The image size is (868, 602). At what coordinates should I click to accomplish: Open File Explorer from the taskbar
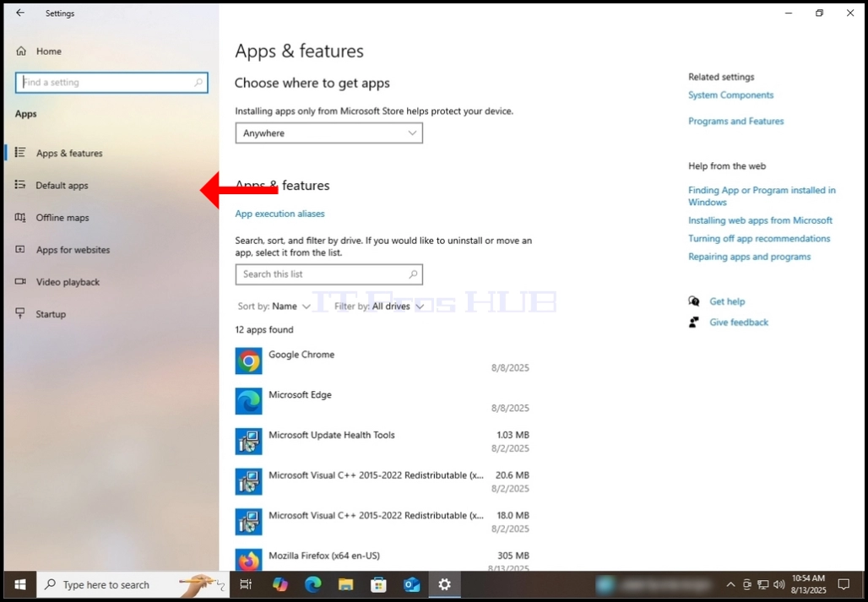[346, 585]
